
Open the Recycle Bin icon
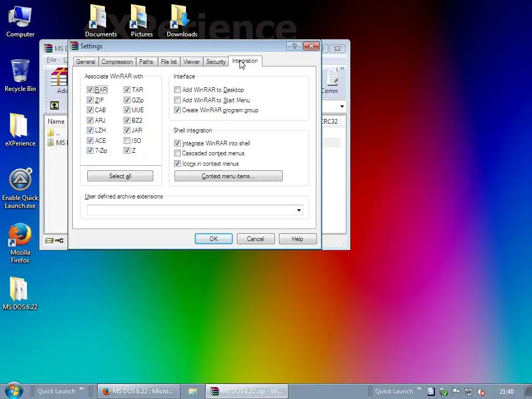(20, 75)
